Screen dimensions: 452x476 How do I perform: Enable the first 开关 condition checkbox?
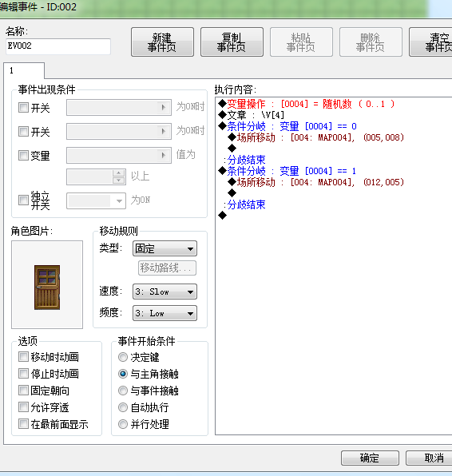(23, 107)
